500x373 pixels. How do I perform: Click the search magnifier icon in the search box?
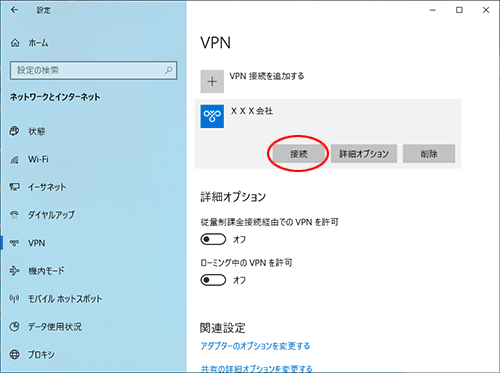[x=169, y=70]
